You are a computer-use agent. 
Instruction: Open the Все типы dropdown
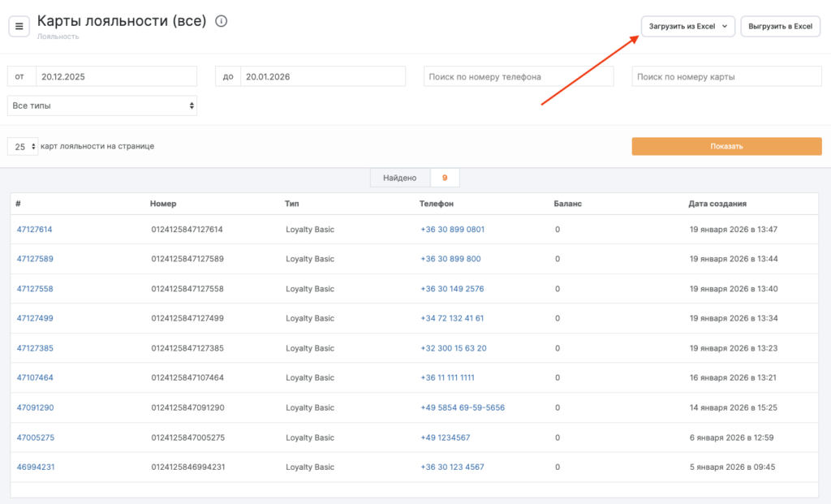(x=102, y=106)
